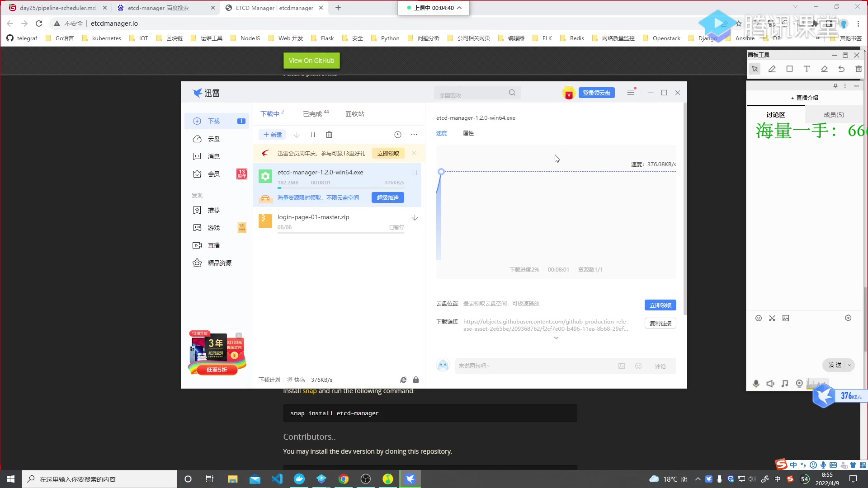Viewport: 868px width, 488px height.
Task: Click the image icon in comment box
Action: click(622, 366)
